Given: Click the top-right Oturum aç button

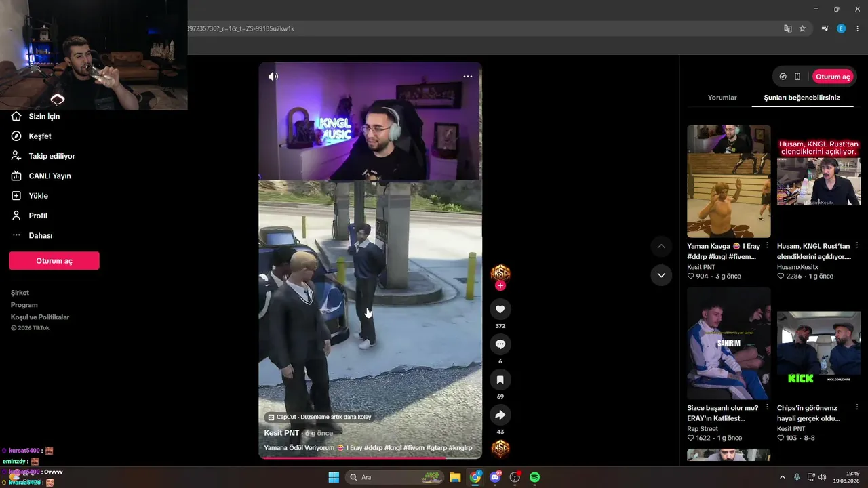Looking at the screenshot, I should click(833, 77).
